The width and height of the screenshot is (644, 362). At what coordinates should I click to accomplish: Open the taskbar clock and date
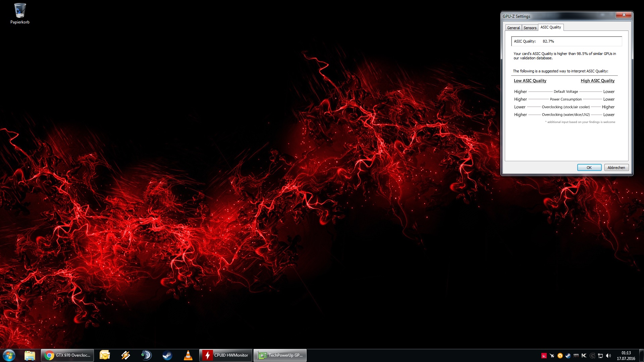coord(626,356)
